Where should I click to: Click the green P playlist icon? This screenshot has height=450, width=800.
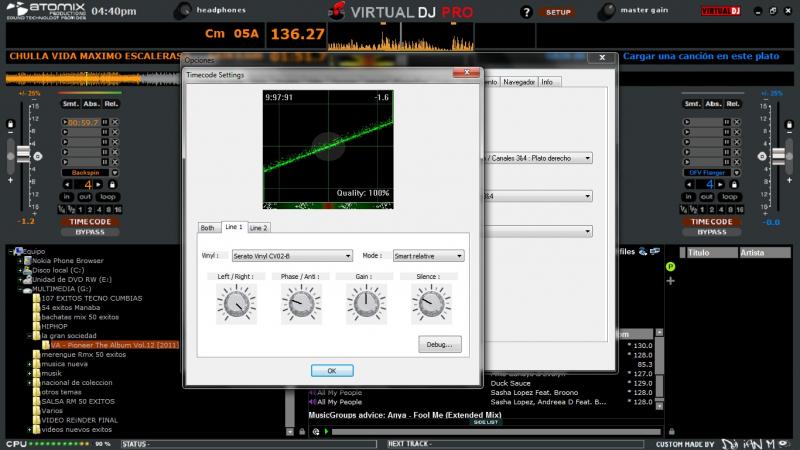[x=670, y=266]
